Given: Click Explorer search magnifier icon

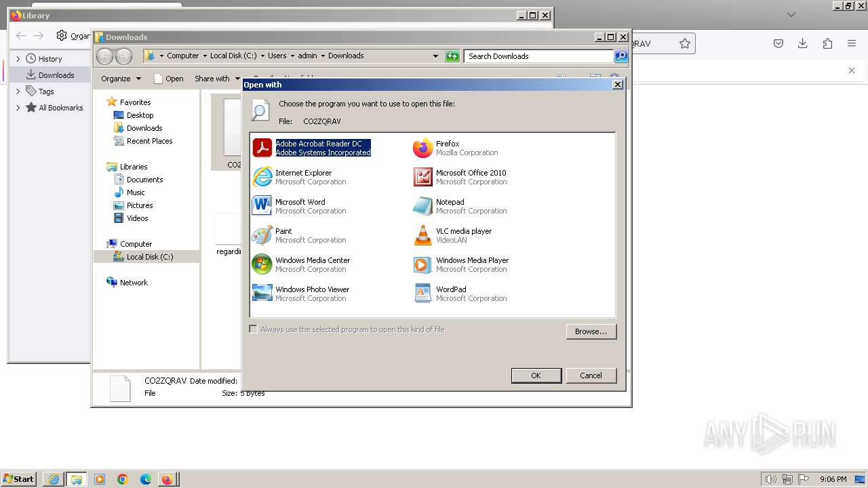Looking at the screenshot, I should point(620,56).
